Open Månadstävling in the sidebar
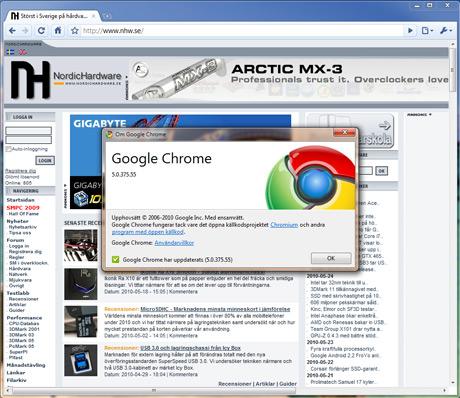 [x=26, y=365]
